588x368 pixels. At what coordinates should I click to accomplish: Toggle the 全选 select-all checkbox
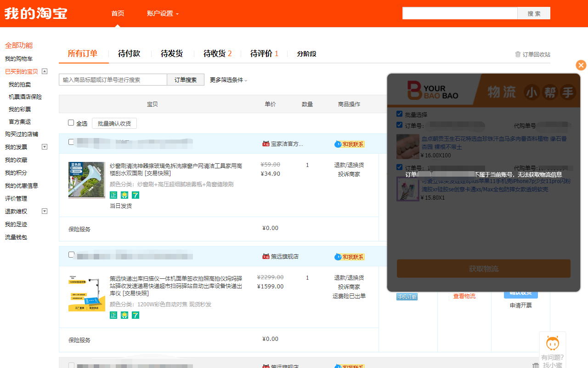click(71, 123)
